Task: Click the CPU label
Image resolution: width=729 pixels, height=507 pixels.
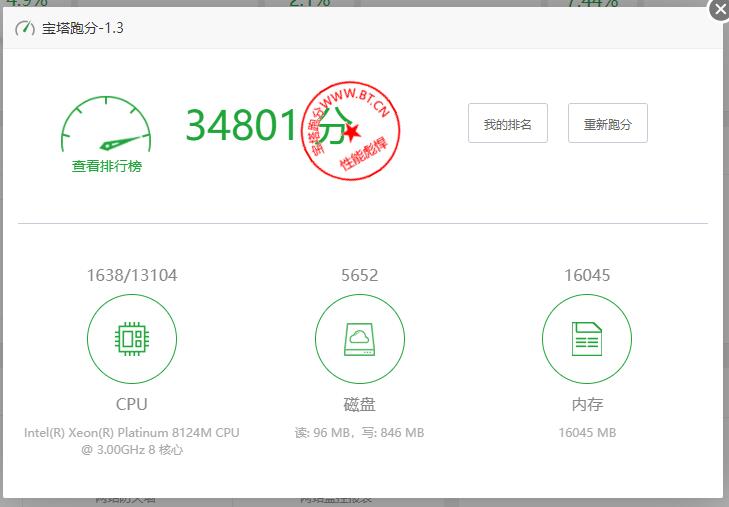Action: point(132,404)
